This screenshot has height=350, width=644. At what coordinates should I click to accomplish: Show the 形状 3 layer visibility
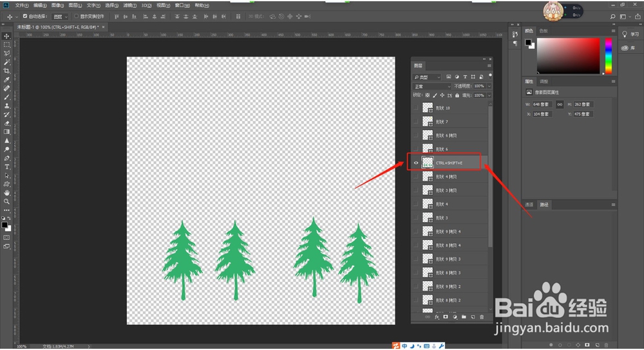(x=416, y=218)
